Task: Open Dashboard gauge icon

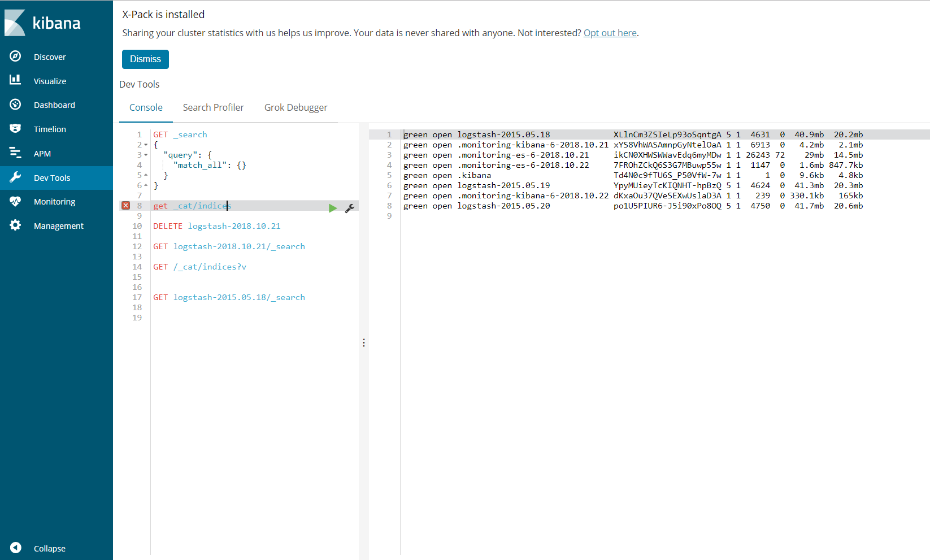Action: point(15,105)
